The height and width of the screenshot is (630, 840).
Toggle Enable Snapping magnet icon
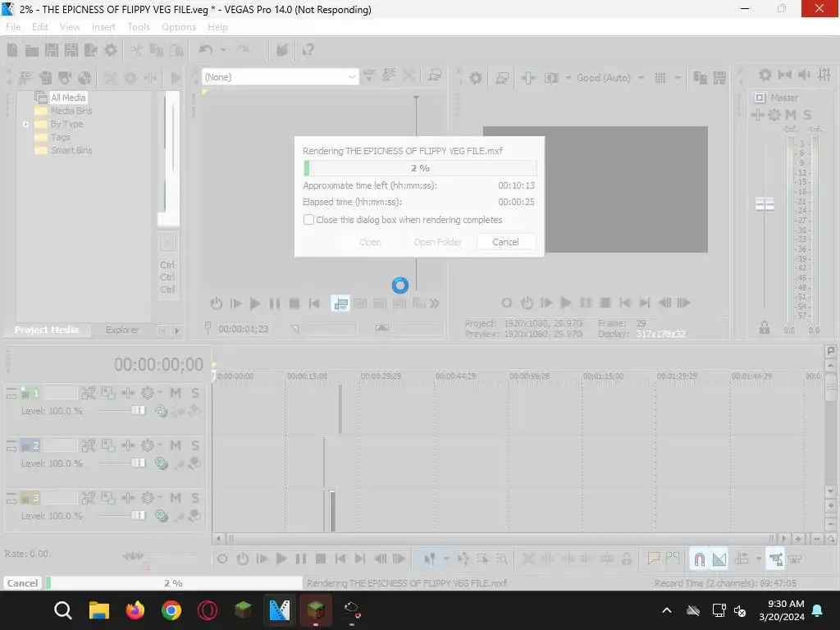pyautogui.click(x=700, y=559)
